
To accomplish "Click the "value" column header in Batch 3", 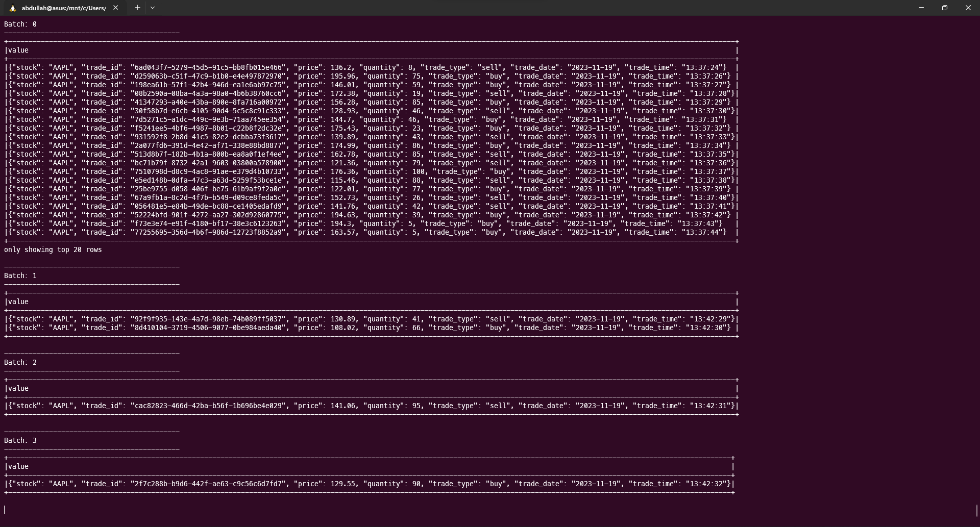I will coord(18,466).
